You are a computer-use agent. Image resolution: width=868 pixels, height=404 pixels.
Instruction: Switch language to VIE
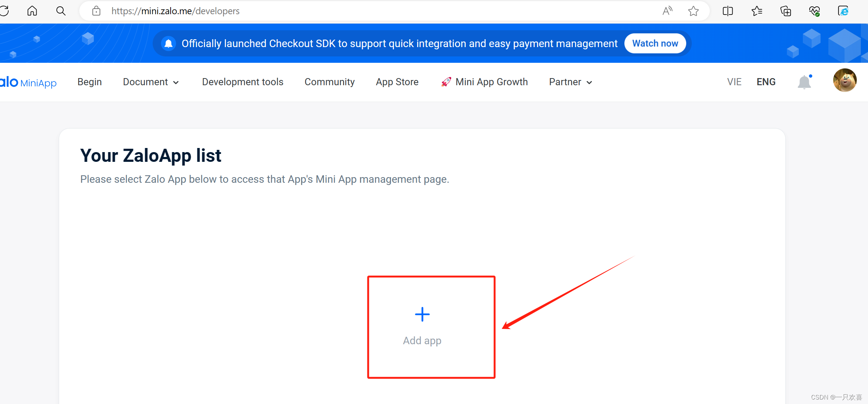[734, 82]
